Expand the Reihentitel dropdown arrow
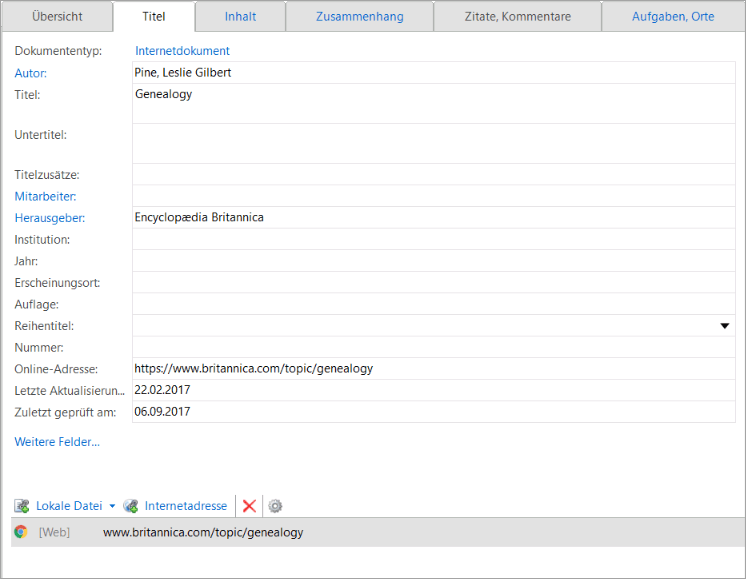This screenshot has height=579, width=746. [725, 326]
